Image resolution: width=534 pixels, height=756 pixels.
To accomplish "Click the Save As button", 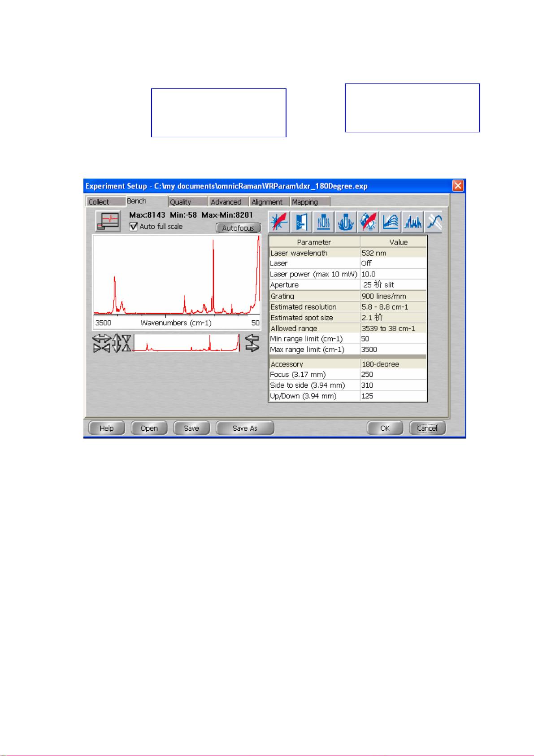I will pos(245,428).
